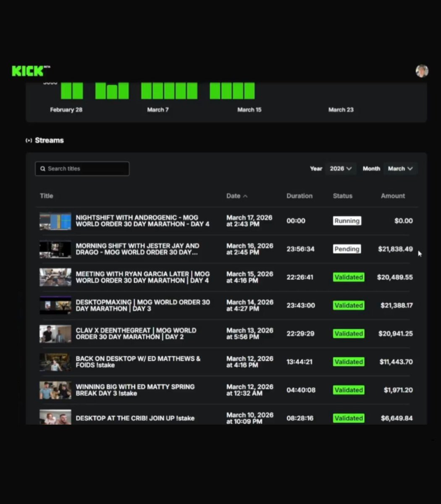Click duration '22:26:41'
This screenshot has height=504, width=441.
click(300, 277)
